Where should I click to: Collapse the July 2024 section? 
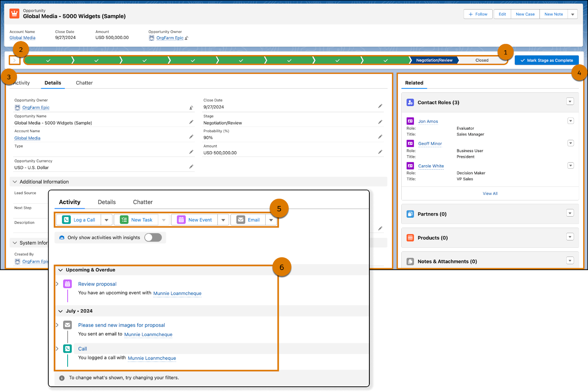click(61, 311)
